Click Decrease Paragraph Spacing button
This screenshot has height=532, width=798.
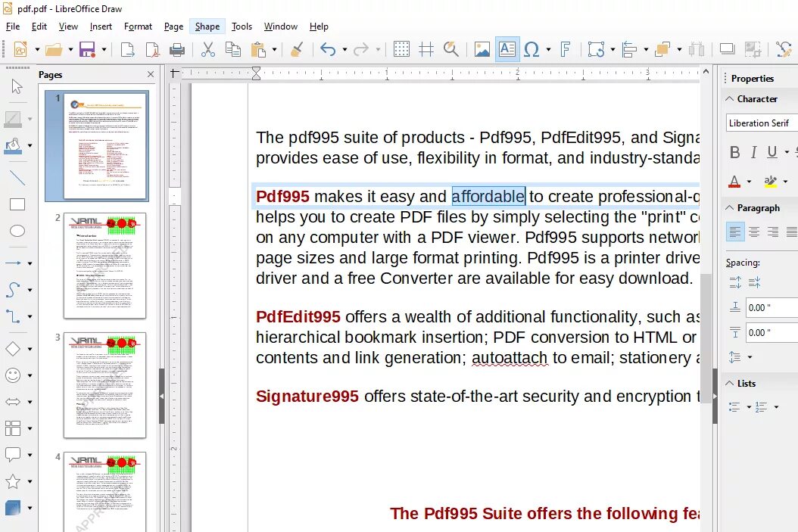click(755, 282)
